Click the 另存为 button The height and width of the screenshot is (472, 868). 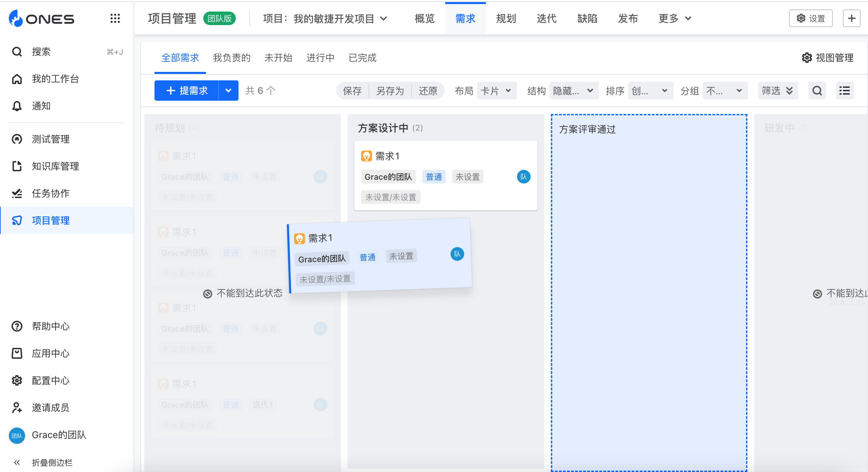click(x=390, y=91)
